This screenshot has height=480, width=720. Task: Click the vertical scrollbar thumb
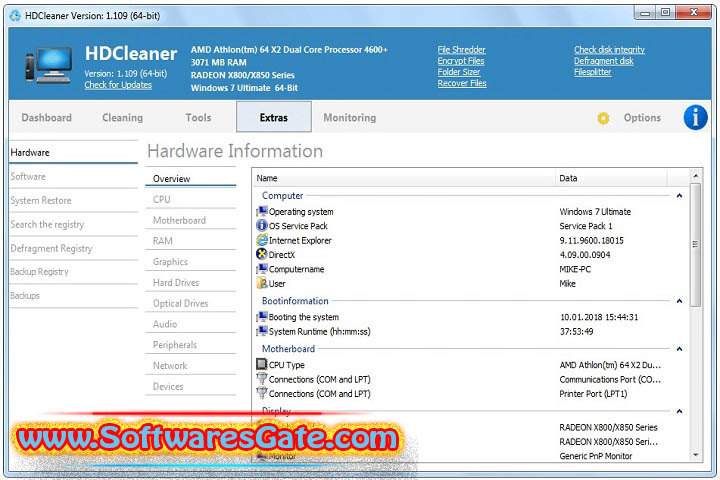coord(696,244)
